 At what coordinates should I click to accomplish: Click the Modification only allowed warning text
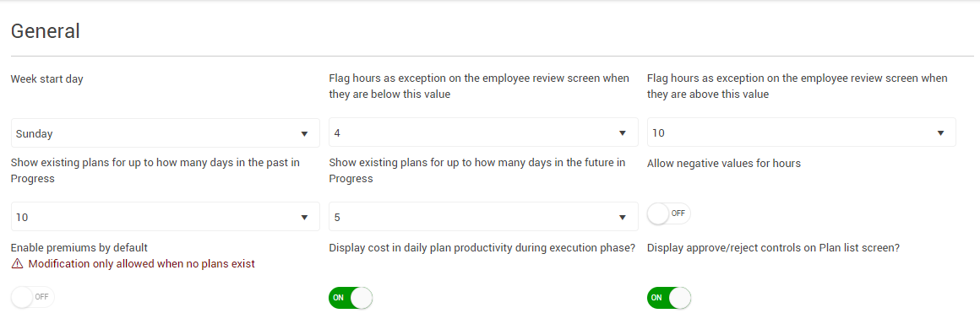click(142, 264)
